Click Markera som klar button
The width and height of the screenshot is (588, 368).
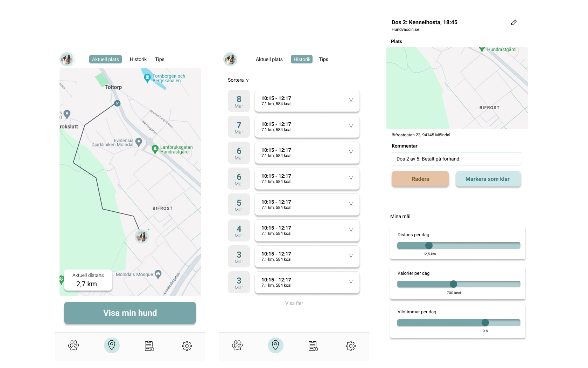[488, 179]
